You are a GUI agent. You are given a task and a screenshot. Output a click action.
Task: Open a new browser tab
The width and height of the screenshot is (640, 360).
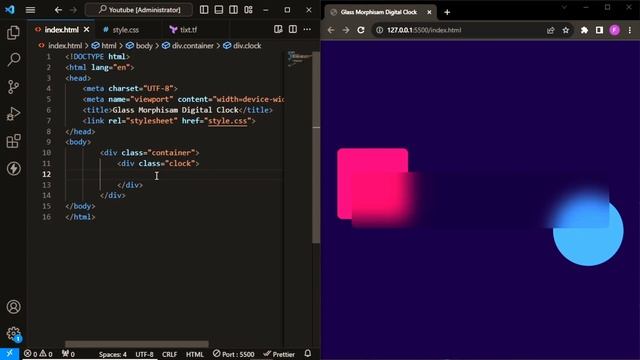pyautogui.click(x=447, y=12)
